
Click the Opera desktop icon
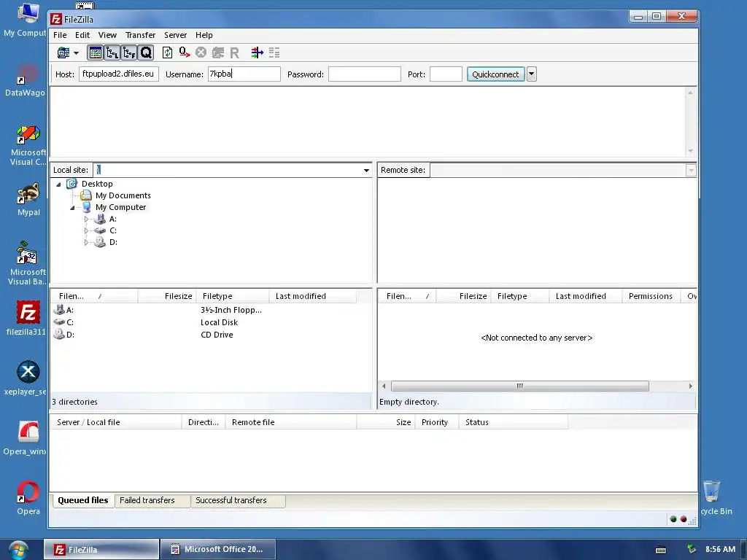point(28,497)
